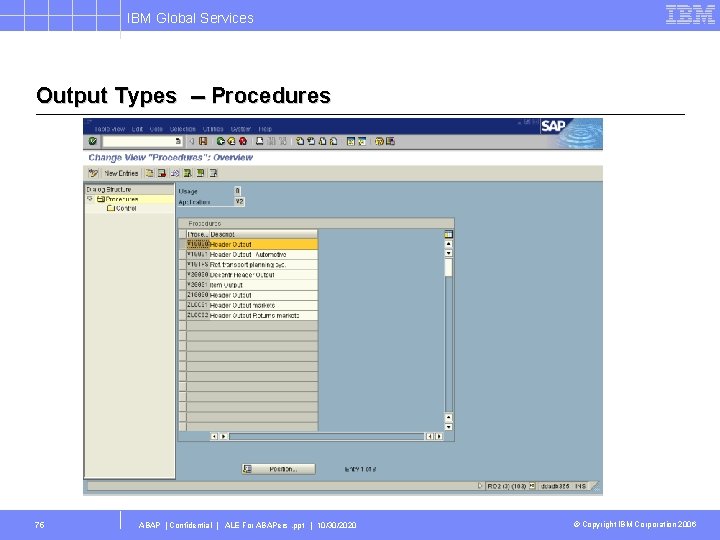This screenshot has height=540, width=720.
Task: Open the Help menu
Action: pos(265,129)
